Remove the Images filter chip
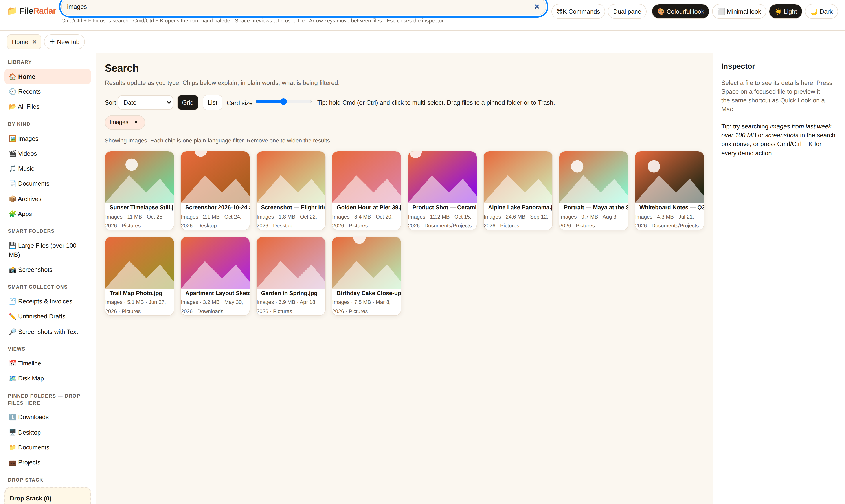The width and height of the screenshot is (845, 504). click(136, 122)
